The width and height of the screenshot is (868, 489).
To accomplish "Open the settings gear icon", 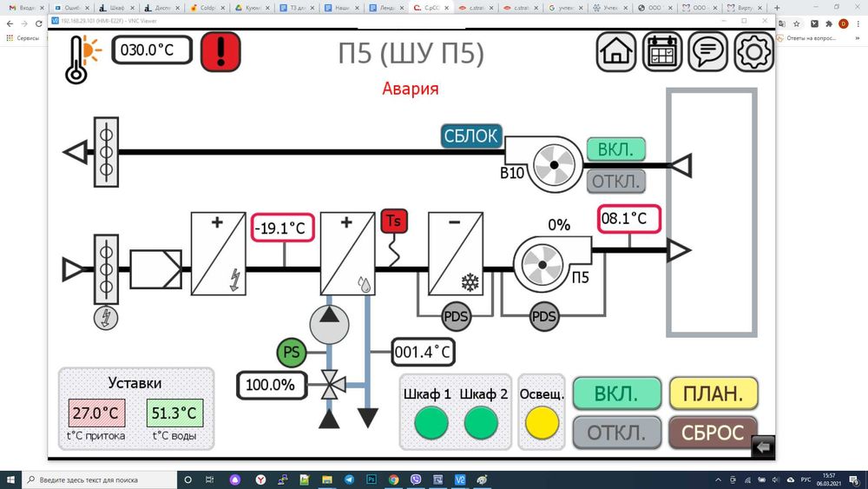I will (753, 51).
